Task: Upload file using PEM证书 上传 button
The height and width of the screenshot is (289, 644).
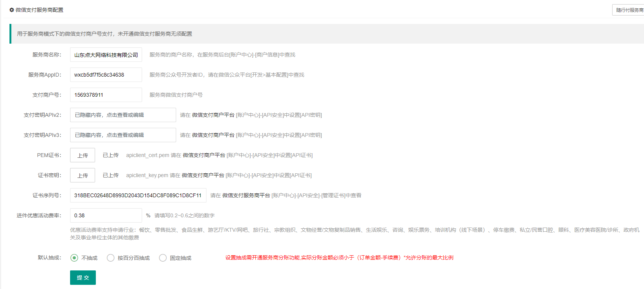Action: pyautogui.click(x=83, y=155)
